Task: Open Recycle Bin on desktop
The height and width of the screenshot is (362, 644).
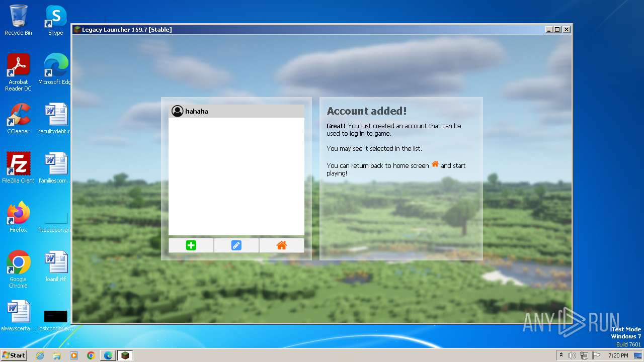Action: pyautogui.click(x=18, y=20)
